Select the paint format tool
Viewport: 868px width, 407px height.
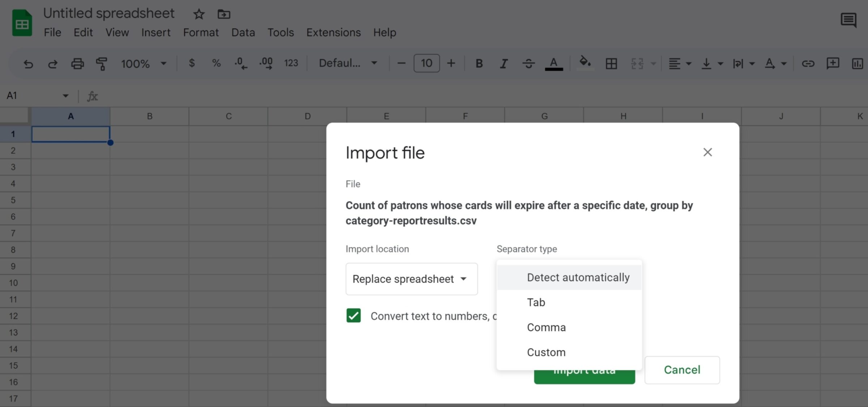[x=102, y=64]
